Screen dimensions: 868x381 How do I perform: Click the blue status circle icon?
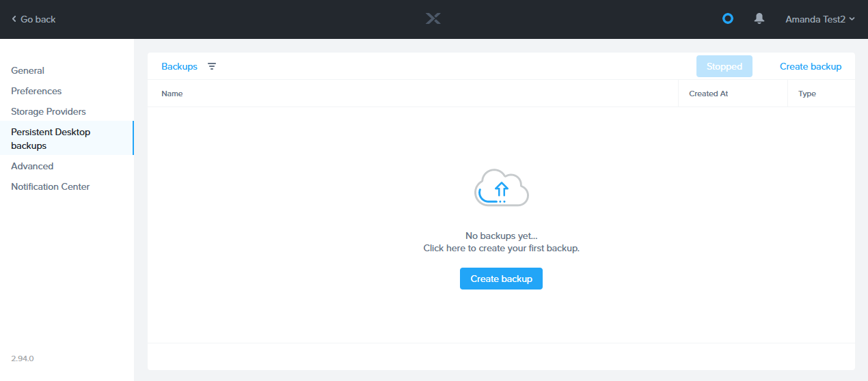point(728,19)
